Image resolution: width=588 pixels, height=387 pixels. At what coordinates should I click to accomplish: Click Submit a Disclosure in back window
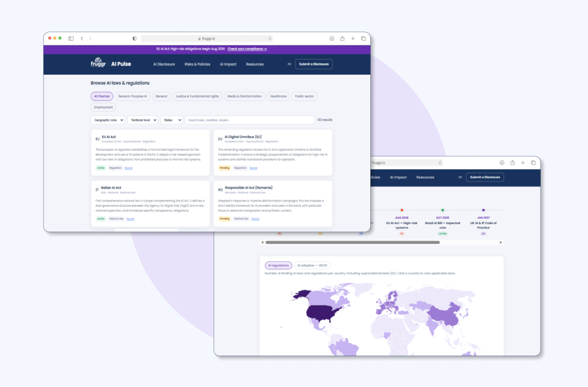pos(485,177)
